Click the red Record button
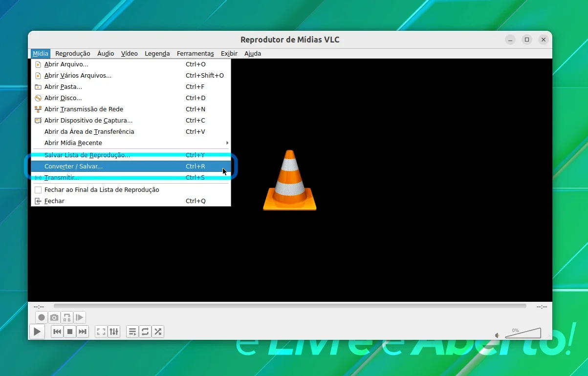Screen dimensions: 588x376 click(x=42, y=317)
